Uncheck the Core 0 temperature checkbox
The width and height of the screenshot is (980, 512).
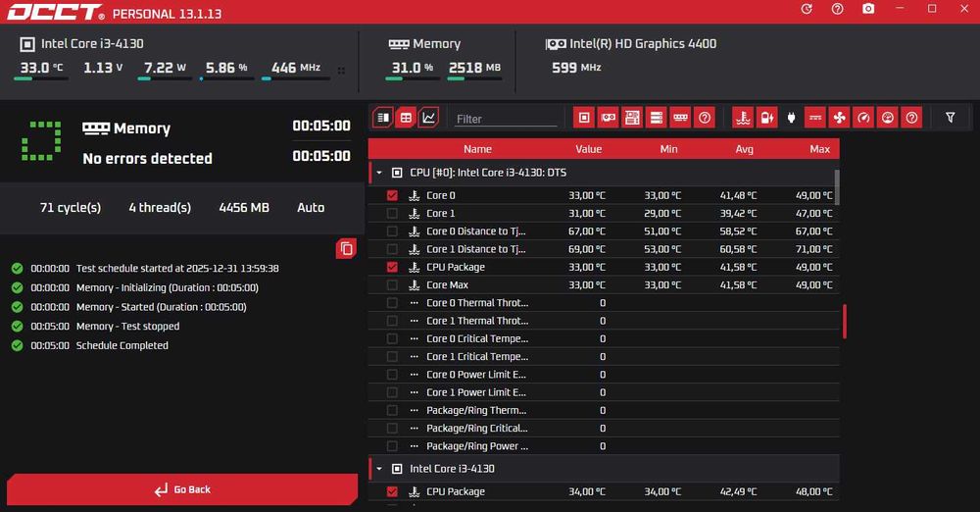coord(392,195)
